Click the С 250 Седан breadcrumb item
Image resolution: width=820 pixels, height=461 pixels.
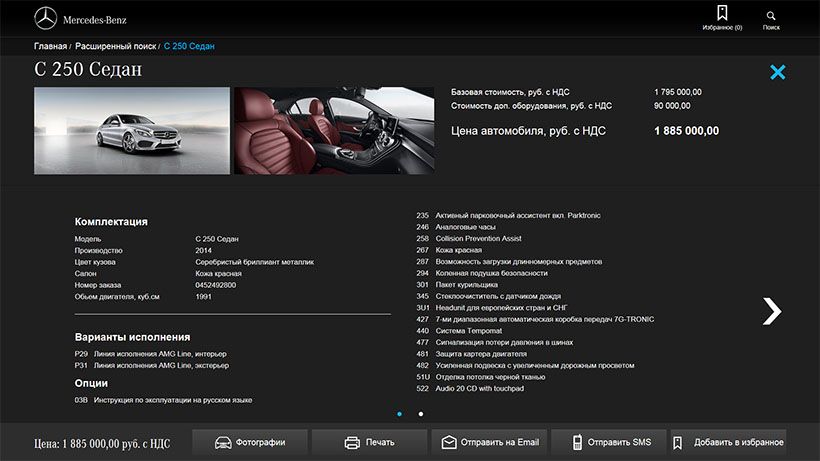tap(189, 46)
